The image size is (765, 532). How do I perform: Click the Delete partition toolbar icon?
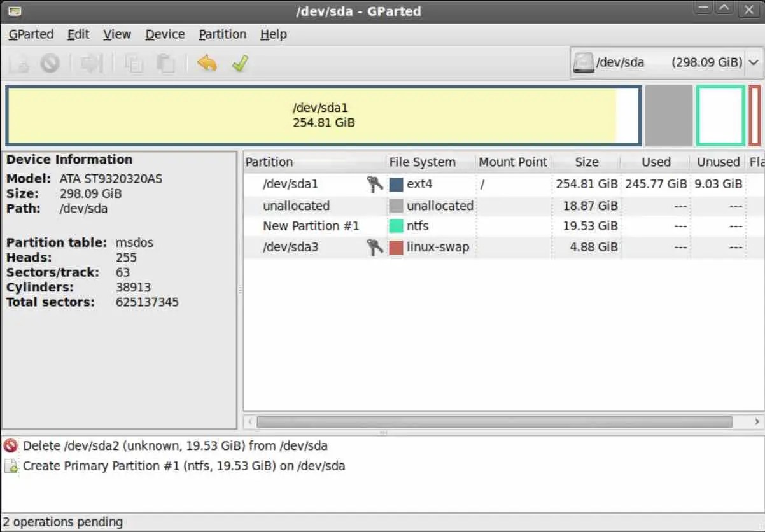coord(50,62)
